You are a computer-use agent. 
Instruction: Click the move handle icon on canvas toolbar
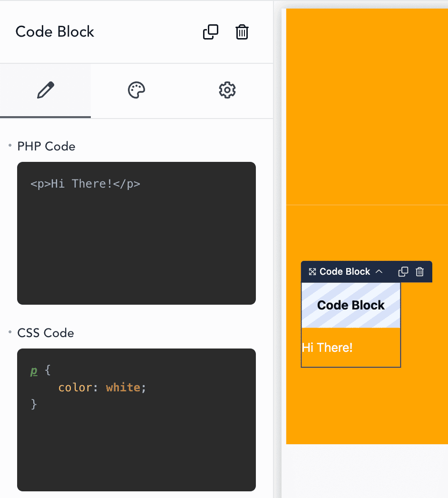pyautogui.click(x=312, y=272)
